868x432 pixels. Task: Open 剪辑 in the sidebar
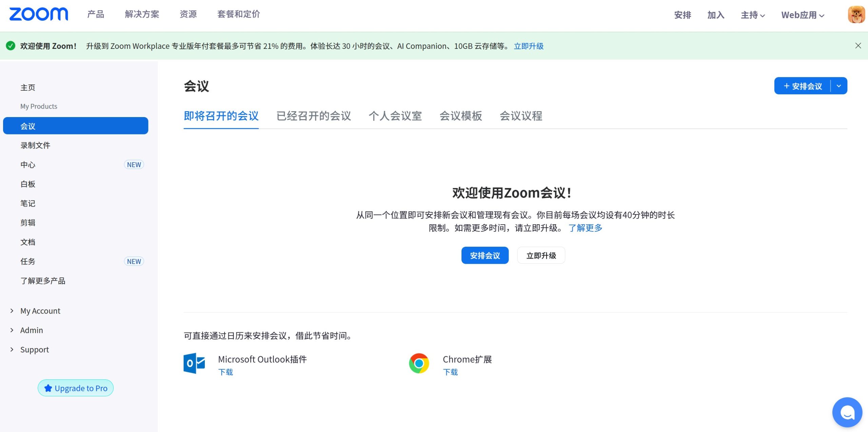pyautogui.click(x=28, y=223)
